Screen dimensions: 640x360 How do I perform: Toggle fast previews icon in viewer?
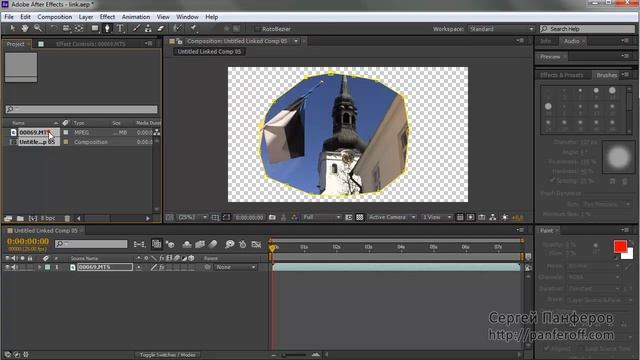471,218
